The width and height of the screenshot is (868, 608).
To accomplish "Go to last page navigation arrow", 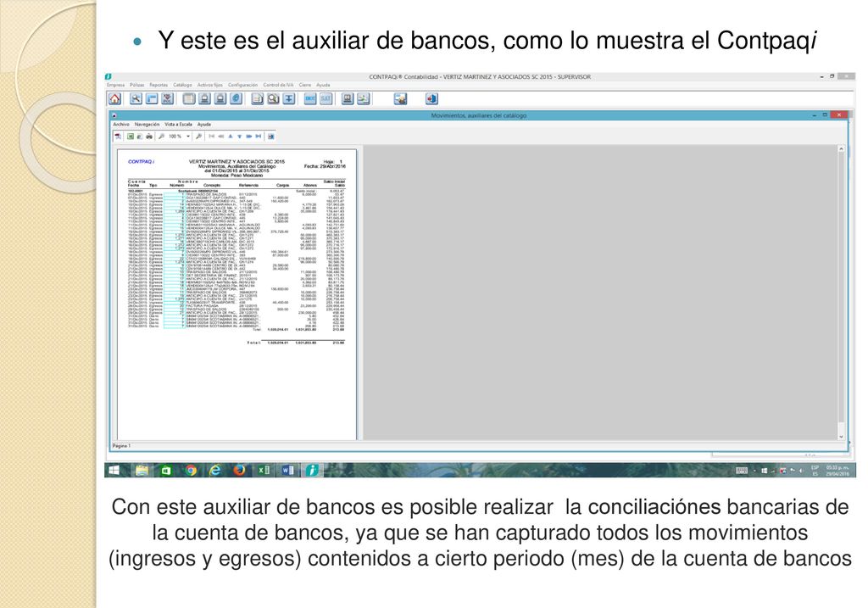I will (259, 137).
